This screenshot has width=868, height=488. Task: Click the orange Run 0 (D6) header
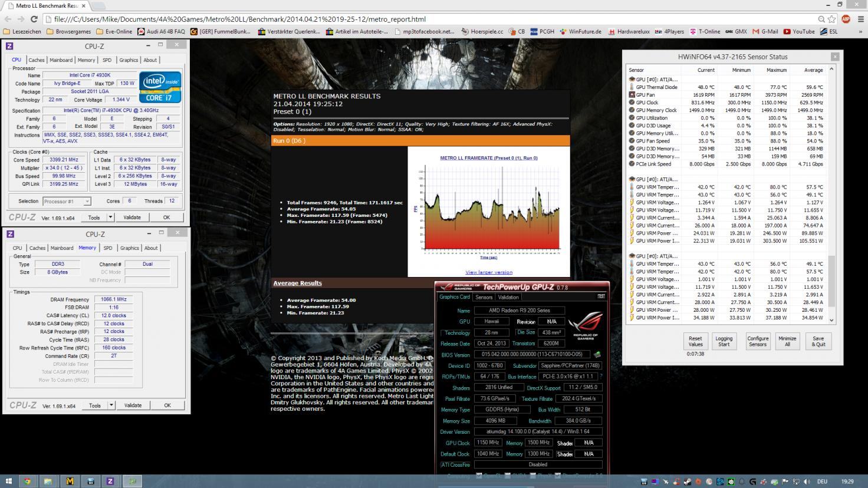click(420, 141)
